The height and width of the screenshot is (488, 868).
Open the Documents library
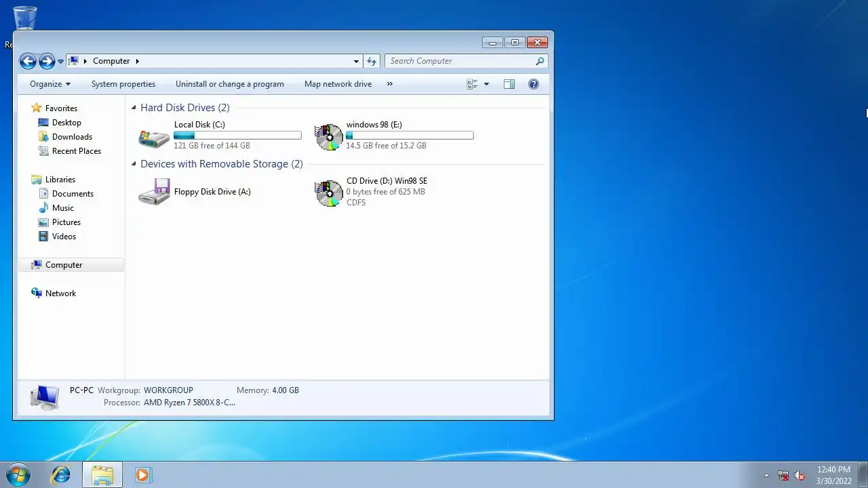[x=73, y=194]
